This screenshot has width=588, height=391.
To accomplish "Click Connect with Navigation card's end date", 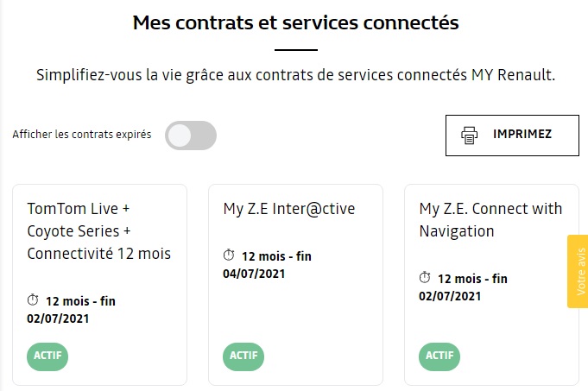I will pyautogui.click(x=450, y=296).
